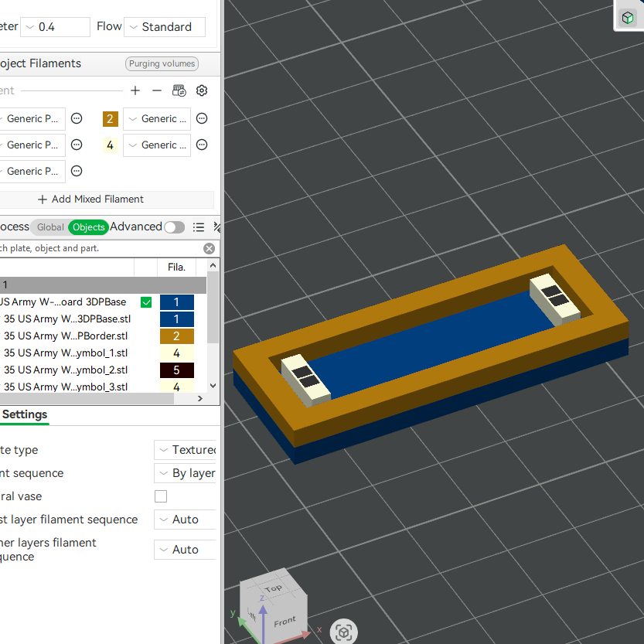The height and width of the screenshot is (644, 644).
Task: Switch to the Global process tab
Action: pos(50,227)
